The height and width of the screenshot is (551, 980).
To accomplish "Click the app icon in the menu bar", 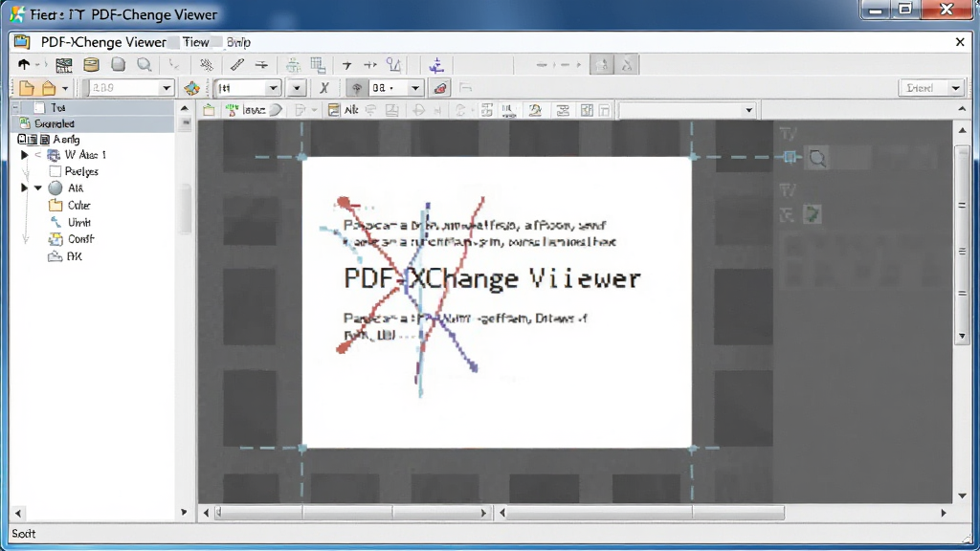I will 22,42.
